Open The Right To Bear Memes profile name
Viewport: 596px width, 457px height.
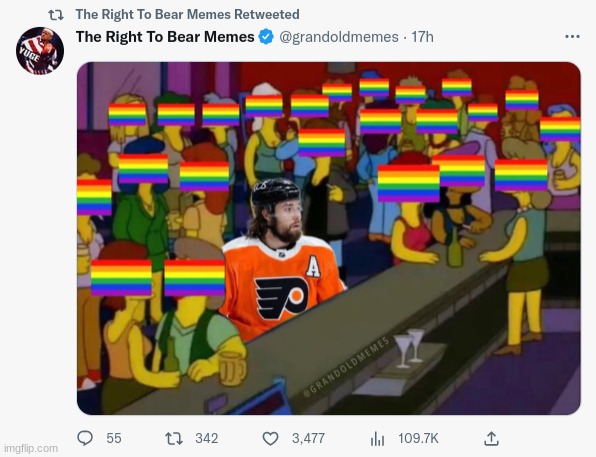click(165, 37)
